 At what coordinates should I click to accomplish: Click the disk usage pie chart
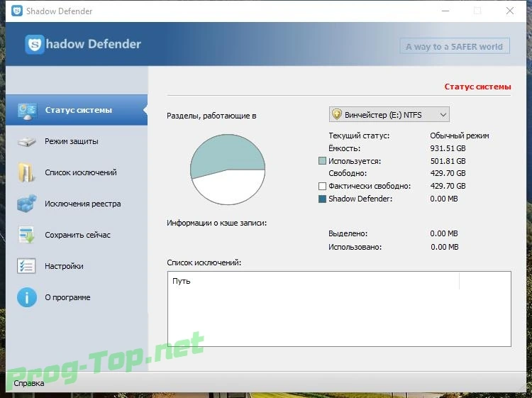[x=228, y=170]
